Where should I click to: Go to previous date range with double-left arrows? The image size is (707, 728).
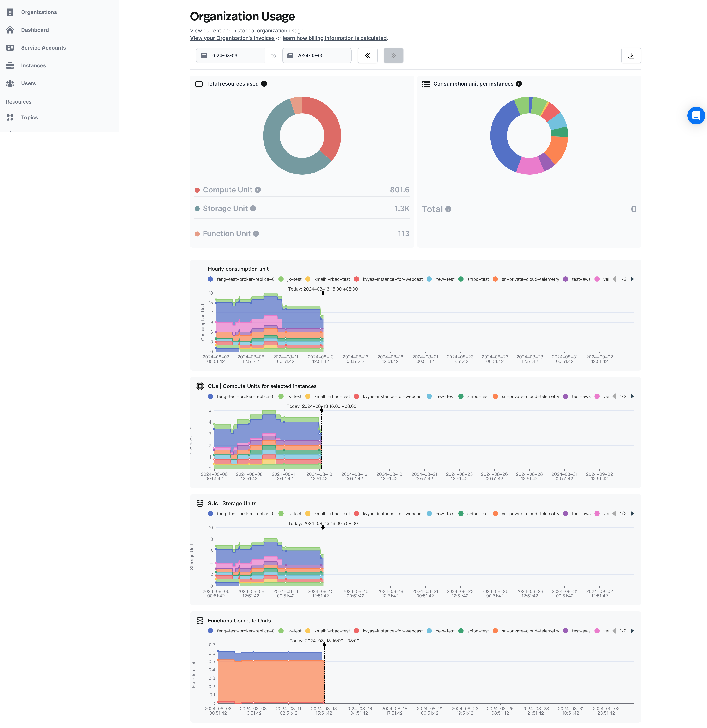tap(367, 56)
